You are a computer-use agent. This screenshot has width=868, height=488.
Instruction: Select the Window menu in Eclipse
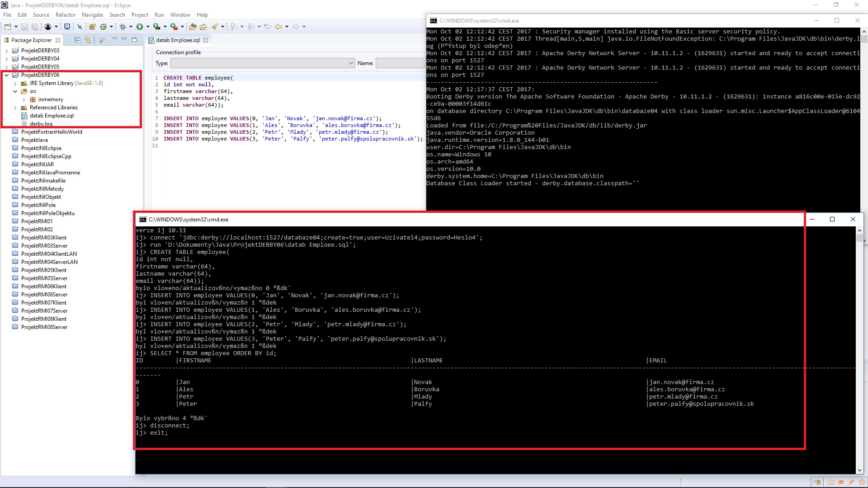coord(179,14)
